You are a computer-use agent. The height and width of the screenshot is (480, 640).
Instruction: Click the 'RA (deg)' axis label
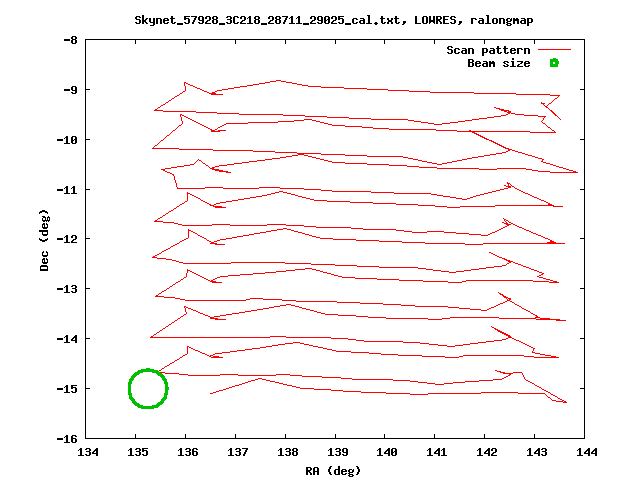333,471
